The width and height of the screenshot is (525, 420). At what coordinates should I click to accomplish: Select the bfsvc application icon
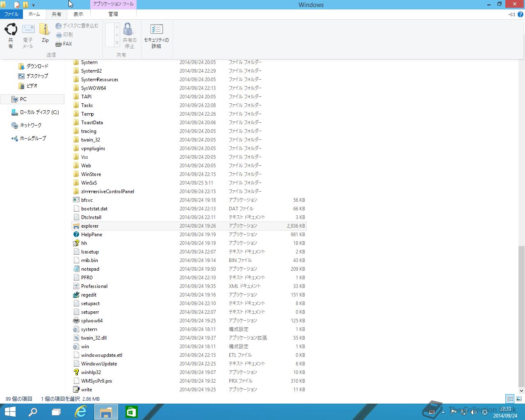point(76,200)
